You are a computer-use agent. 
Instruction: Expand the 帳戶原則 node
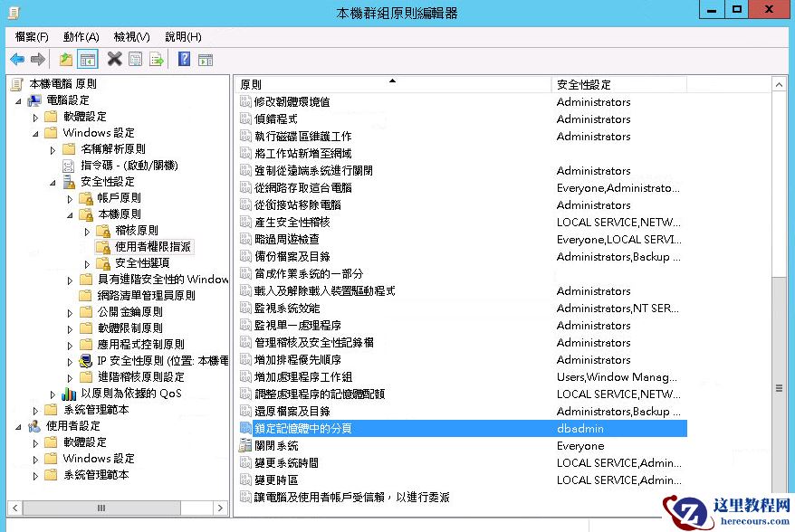[x=70, y=199]
